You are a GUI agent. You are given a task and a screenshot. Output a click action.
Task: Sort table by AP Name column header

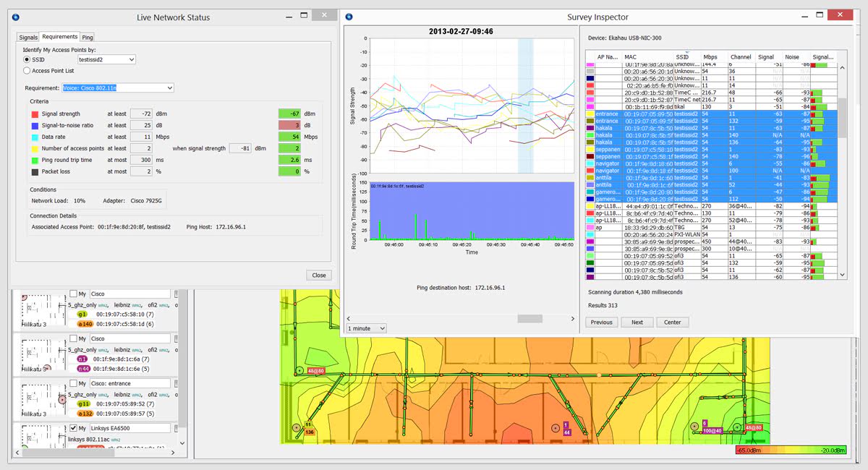[608, 56]
